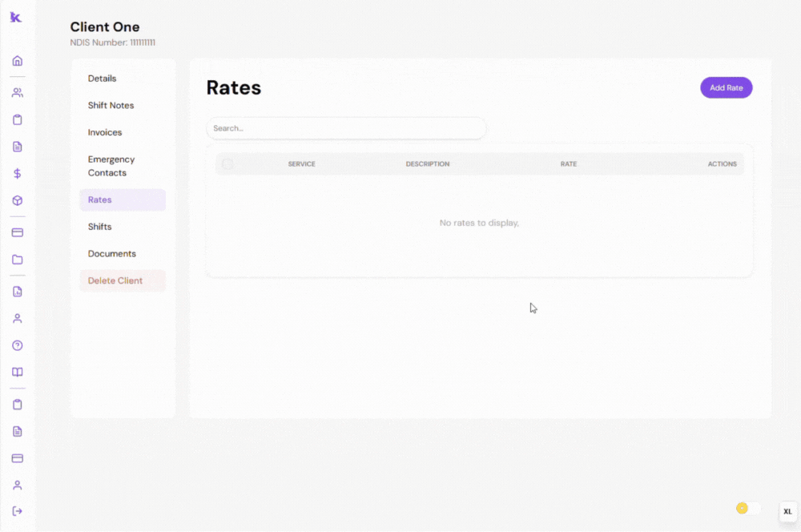The height and width of the screenshot is (532, 801).
Task: Open the Documents section
Action: pyautogui.click(x=123, y=253)
